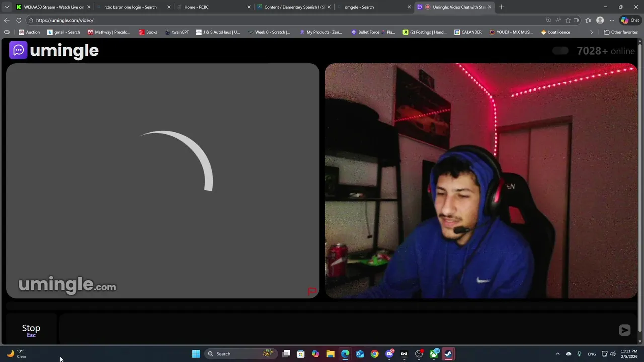
Task: Open the YOUDJ - MIX MUSIC bookmark
Action: [x=511, y=32]
